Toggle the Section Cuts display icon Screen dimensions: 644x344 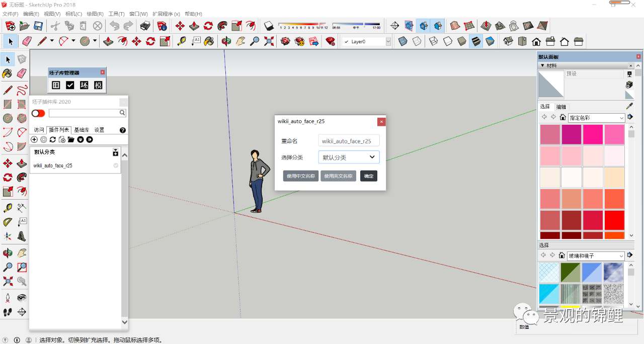pyautogui.click(x=424, y=26)
